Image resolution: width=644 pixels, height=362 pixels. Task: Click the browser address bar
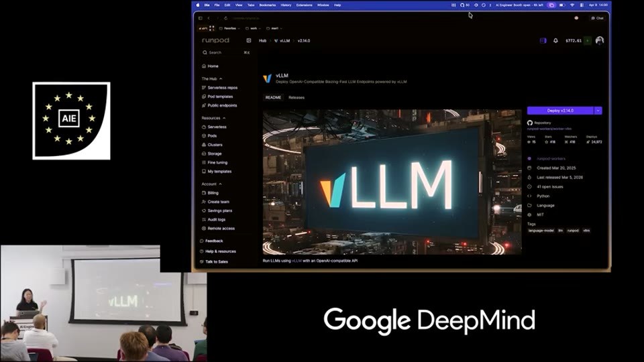(x=246, y=18)
